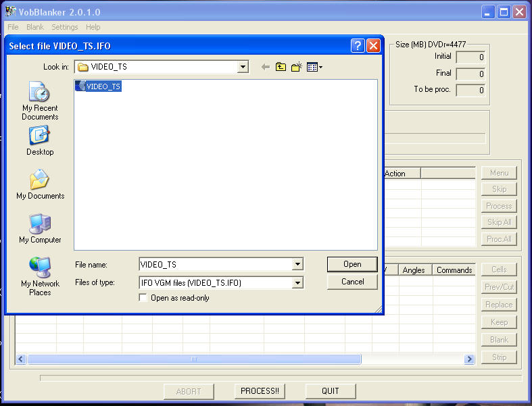Click the Initial size field
Screen dimensions: 532x406
click(x=470, y=57)
